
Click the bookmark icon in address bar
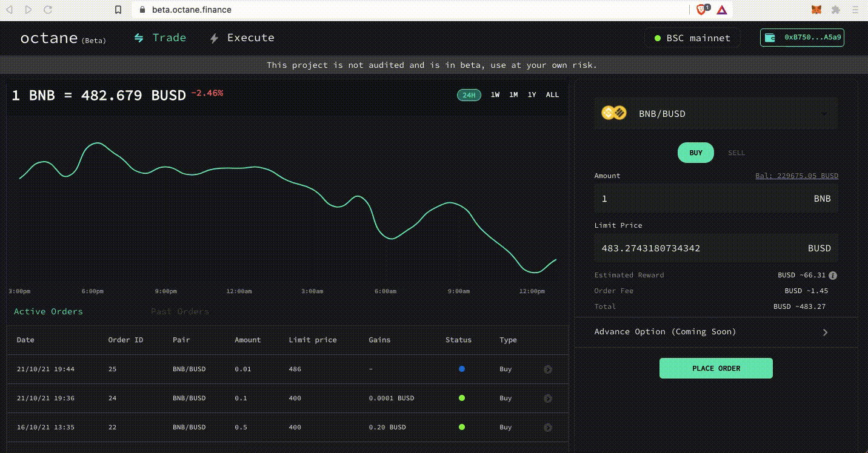pyautogui.click(x=119, y=10)
